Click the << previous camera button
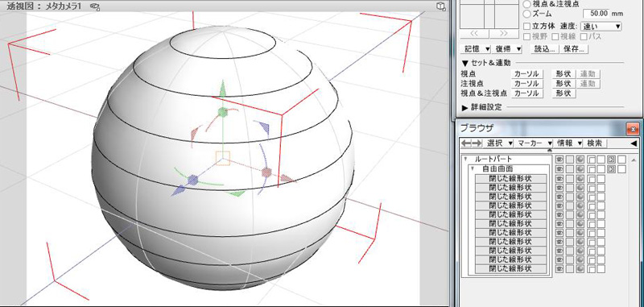 [x=474, y=33]
